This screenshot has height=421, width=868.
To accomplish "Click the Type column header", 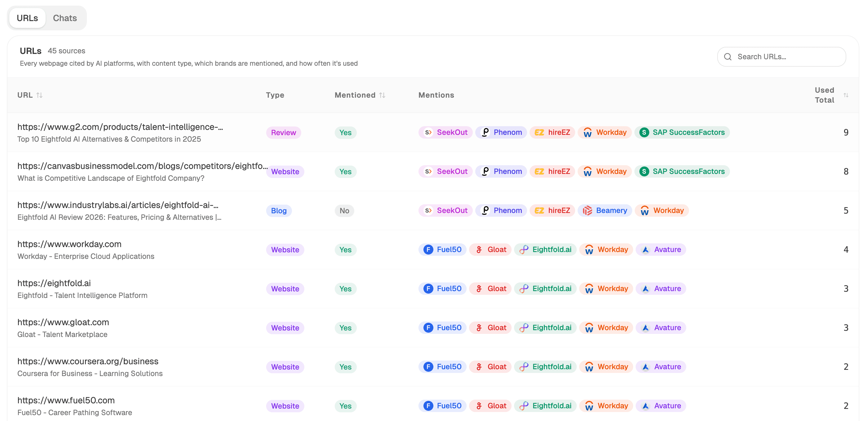I will pyautogui.click(x=275, y=95).
